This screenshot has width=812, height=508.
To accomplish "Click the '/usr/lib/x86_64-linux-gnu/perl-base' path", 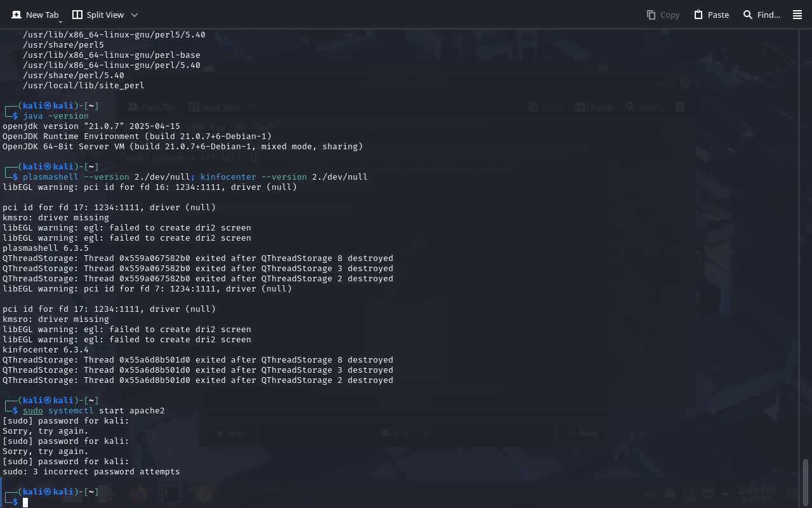I will (112, 55).
